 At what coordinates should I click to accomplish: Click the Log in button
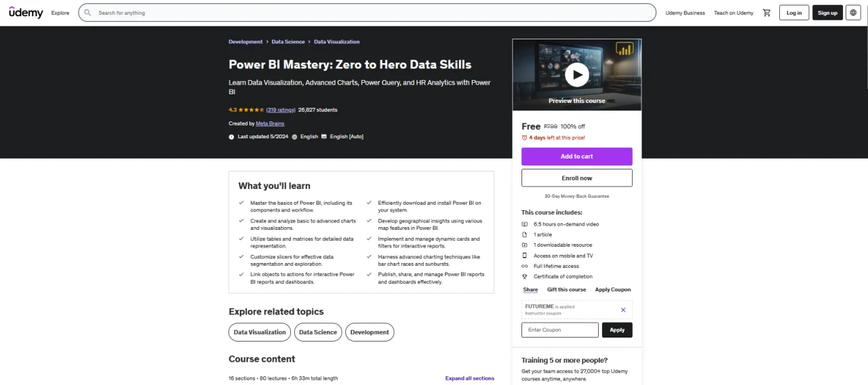point(794,12)
